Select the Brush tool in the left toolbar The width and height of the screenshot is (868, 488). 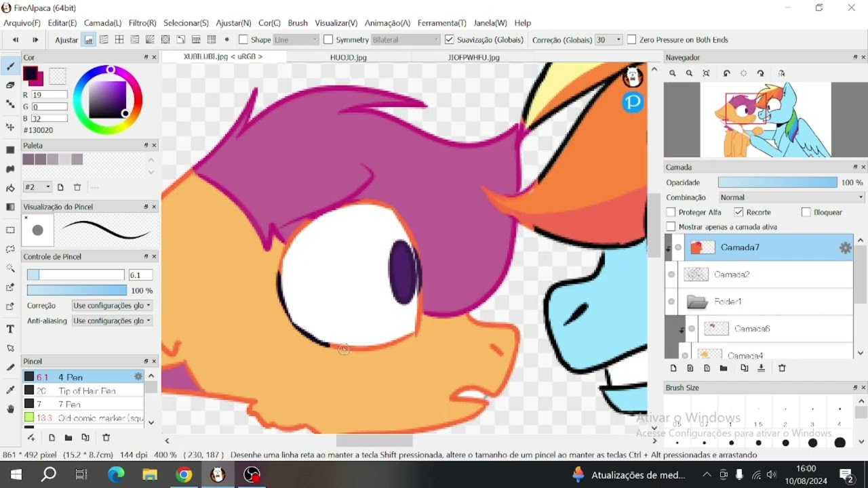tap(10, 66)
